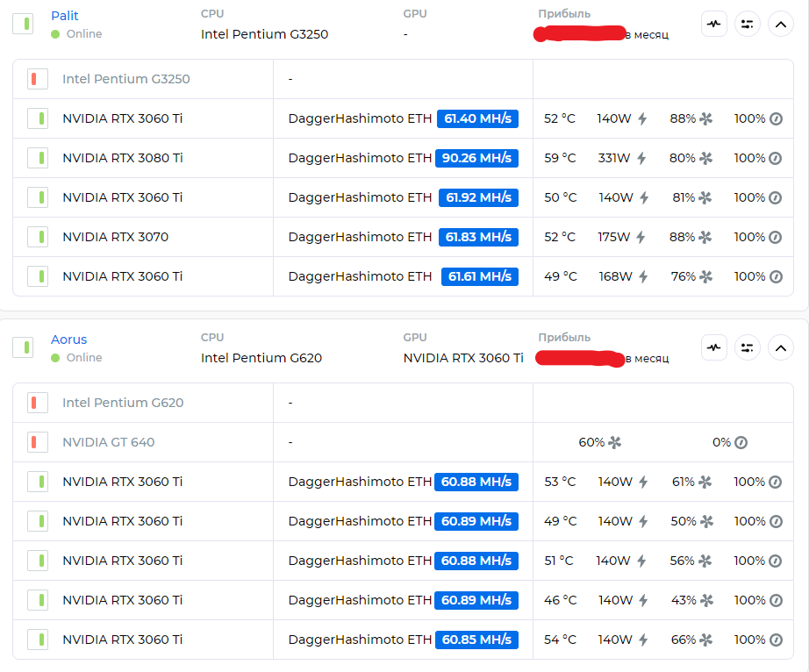Toggle the RTX 3060 Ti switch at 61.61 MH/s
The image size is (809, 672).
tap(38, 276)
